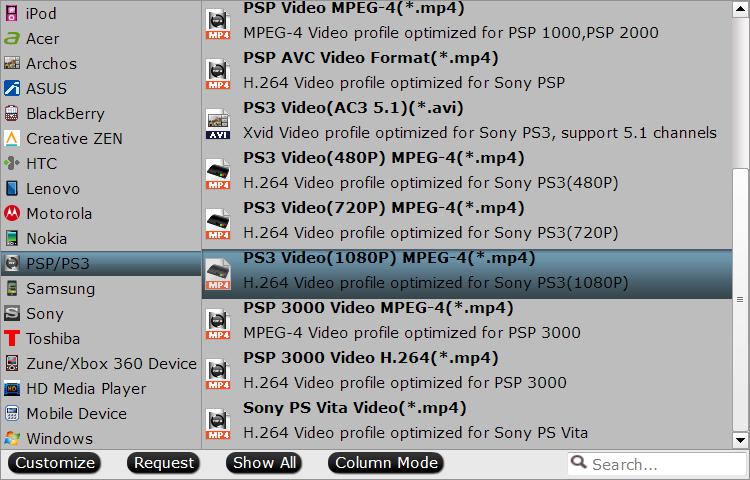750x480 pixels.
Task: Choose PS3 Video(AC3 5.1)(*.avi) title
Action: pyautogui.click(x=353, y=108)
